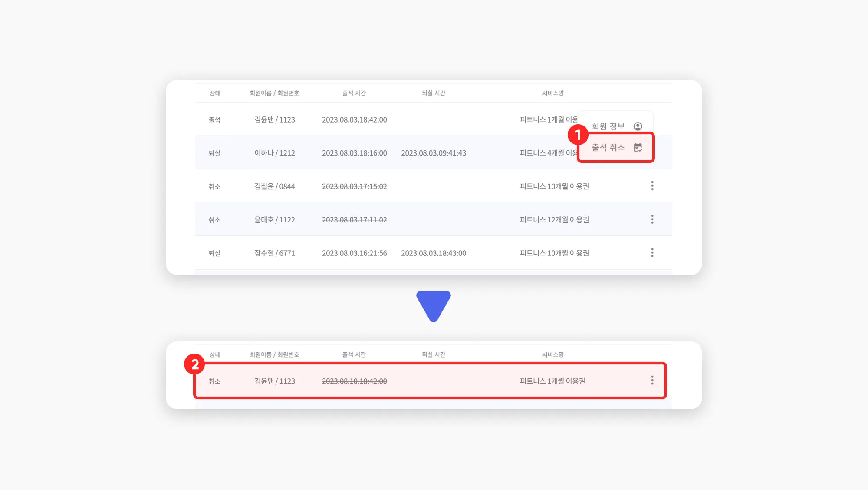
Task: Click 서비스명 header in top table
Action: (x=552, y=93)
